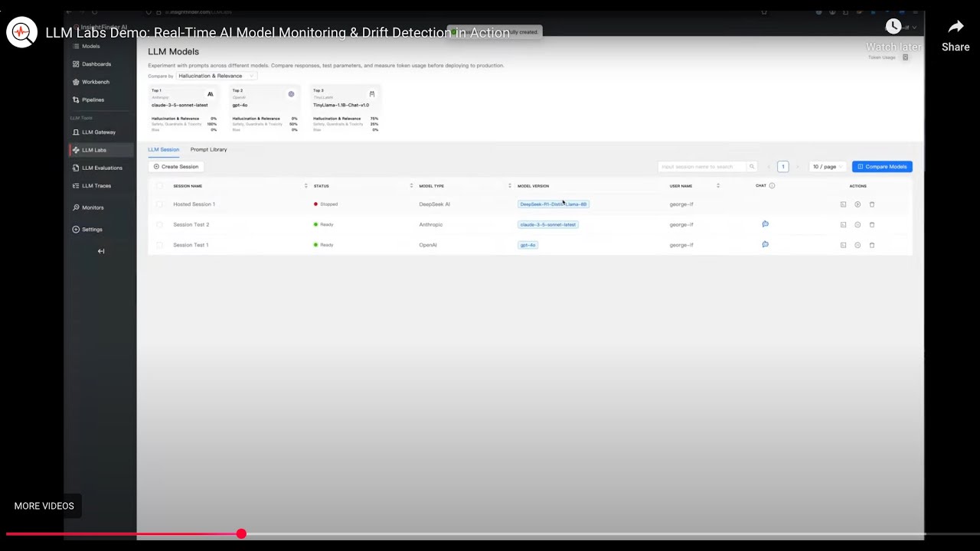Focus the session name search field
This screenshot has width=980, height=551.
tap(701, 167)
